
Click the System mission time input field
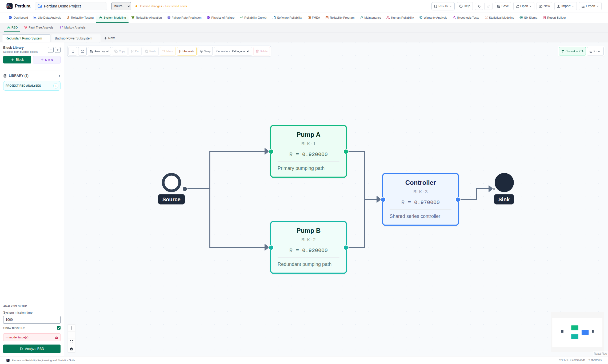click(32, 320)
